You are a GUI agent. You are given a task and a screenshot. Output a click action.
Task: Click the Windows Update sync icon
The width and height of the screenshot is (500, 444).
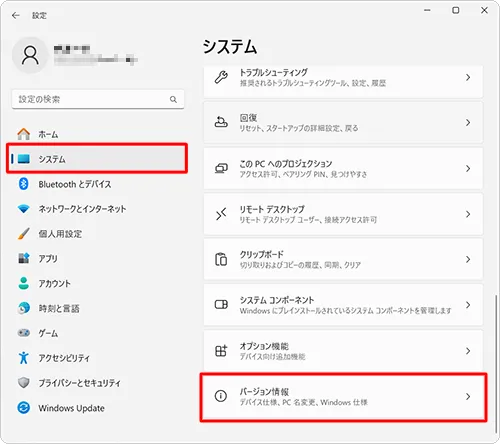pyautogui.click(x=24, y=408)
